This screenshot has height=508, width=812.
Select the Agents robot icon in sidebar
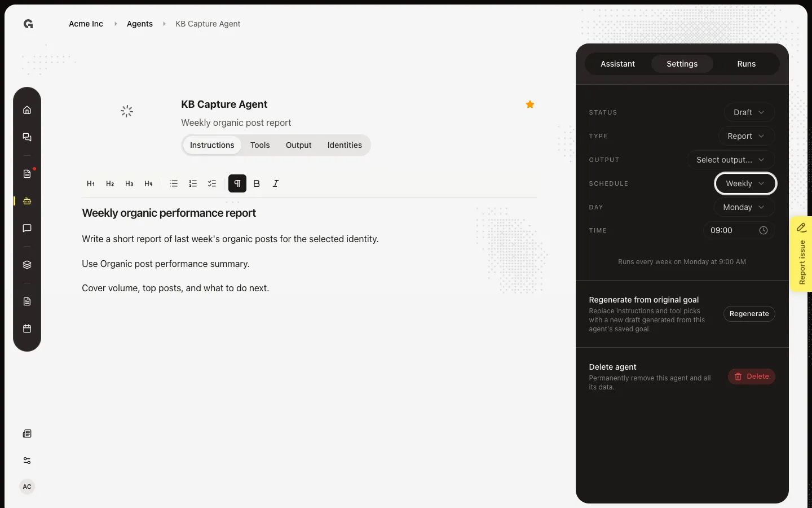pos(27,201)
